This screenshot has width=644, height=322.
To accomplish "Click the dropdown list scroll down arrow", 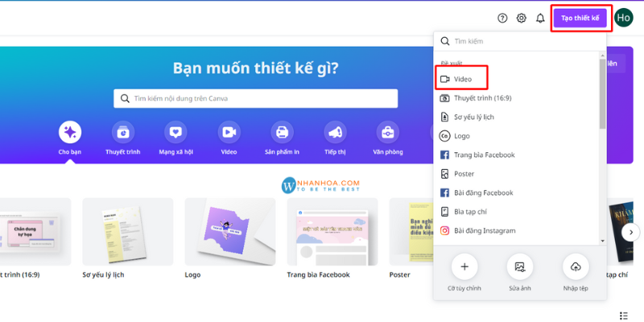I will click(602, 241).
